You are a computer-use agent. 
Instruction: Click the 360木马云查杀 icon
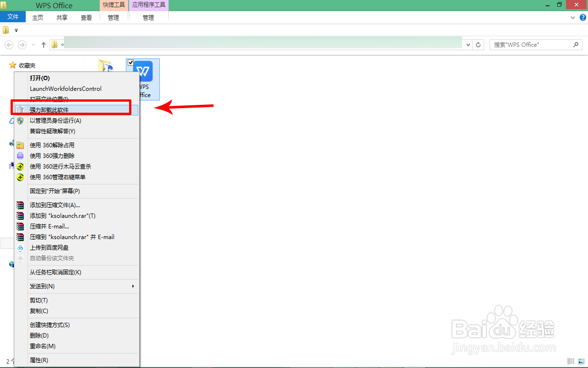[20, 167]
